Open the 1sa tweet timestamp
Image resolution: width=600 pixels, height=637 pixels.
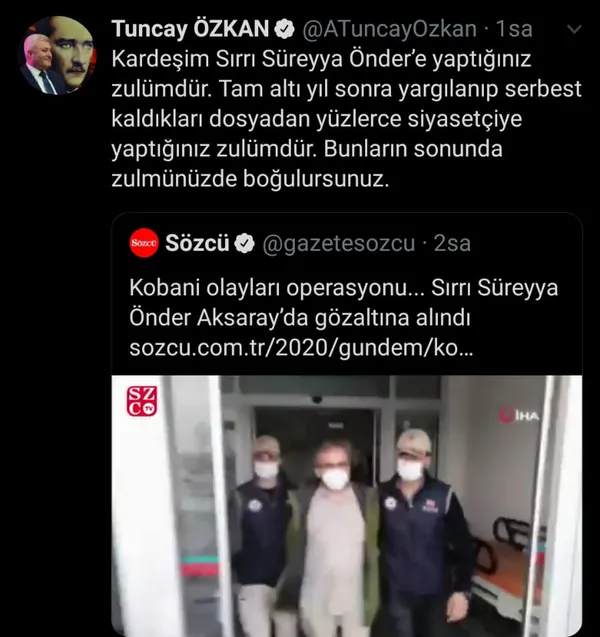click(x=514, y=29)
